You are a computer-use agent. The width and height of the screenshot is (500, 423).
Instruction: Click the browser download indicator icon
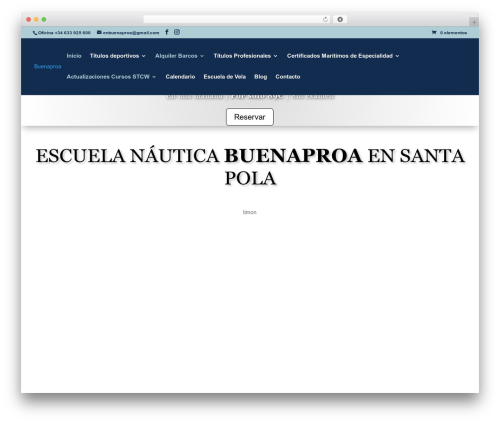point(340,19)
